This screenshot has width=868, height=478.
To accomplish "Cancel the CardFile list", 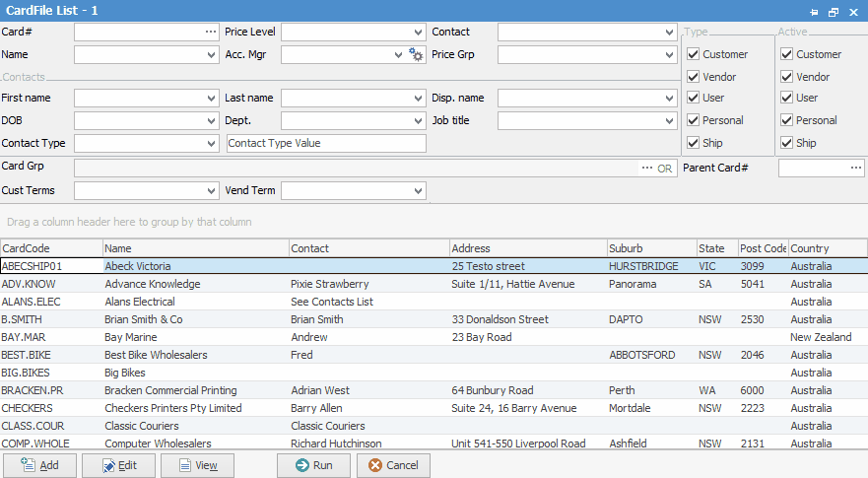I will click(x=393, y=465).
